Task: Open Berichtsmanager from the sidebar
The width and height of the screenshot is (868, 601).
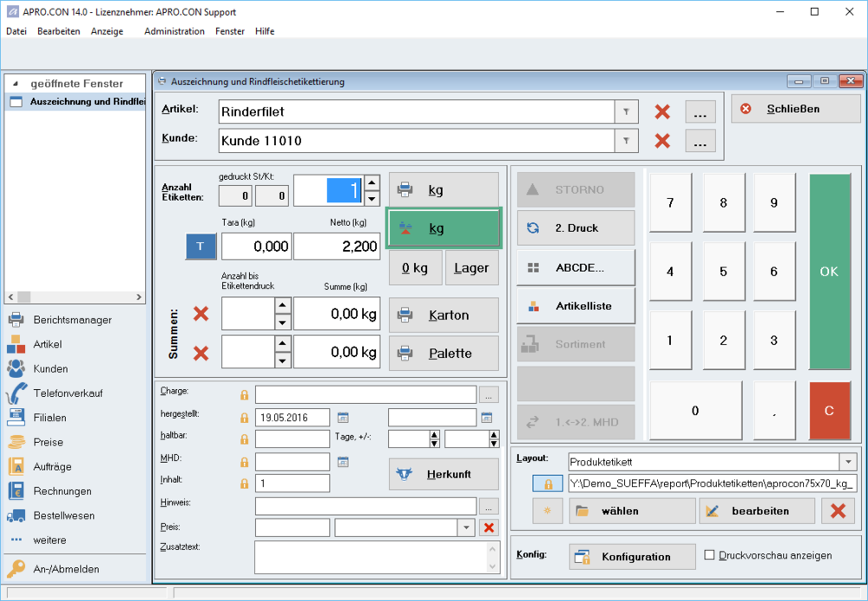Action: click(72, 320)
